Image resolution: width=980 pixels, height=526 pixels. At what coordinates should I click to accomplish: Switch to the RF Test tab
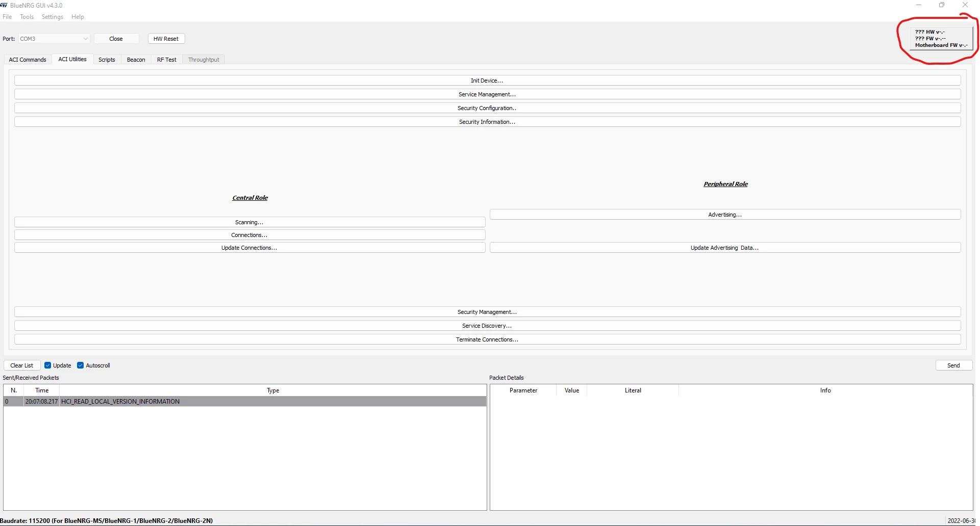pos(167,60)
